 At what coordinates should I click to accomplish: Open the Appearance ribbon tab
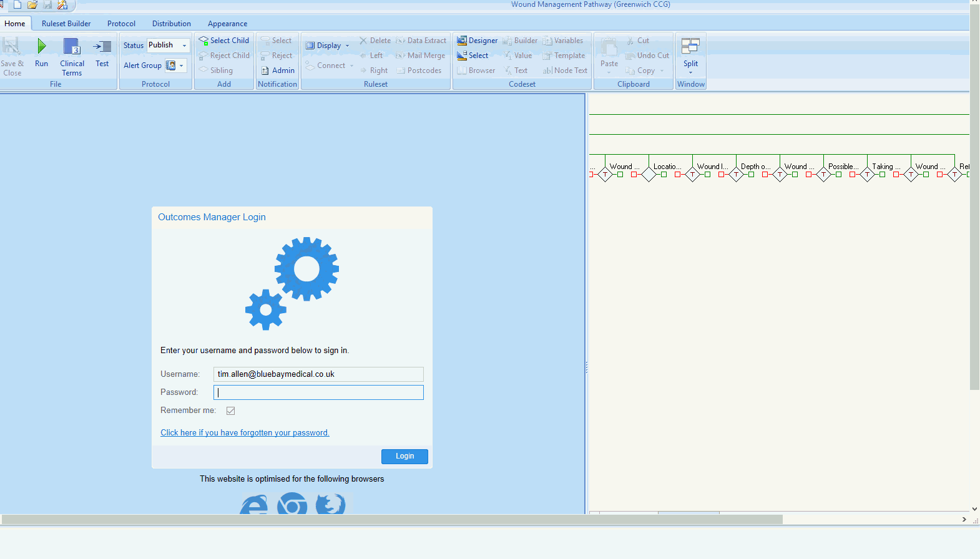coord(227,24)
